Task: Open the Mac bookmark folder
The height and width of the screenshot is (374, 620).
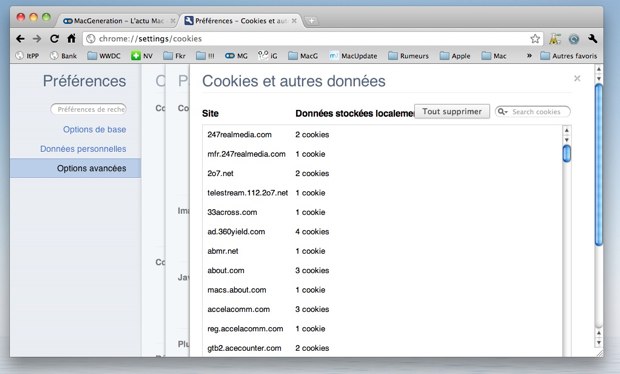Action: [x=494, y=56]
